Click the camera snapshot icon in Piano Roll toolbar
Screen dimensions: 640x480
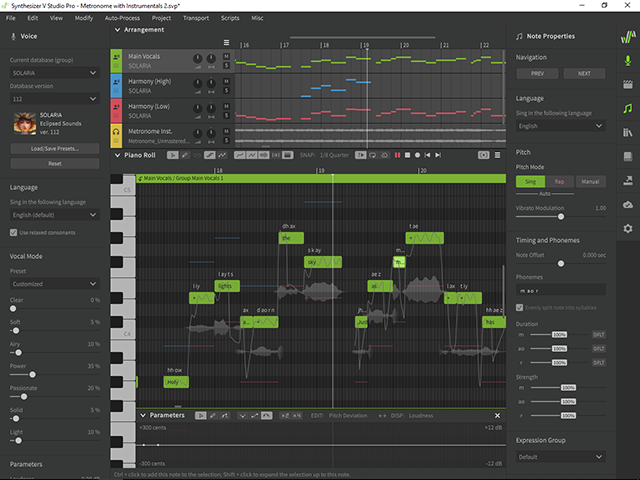tap(484, 155)
